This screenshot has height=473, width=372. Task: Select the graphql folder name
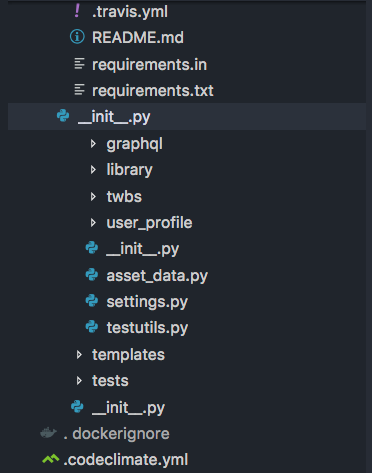pyautogui.click(x=135, y=144)
